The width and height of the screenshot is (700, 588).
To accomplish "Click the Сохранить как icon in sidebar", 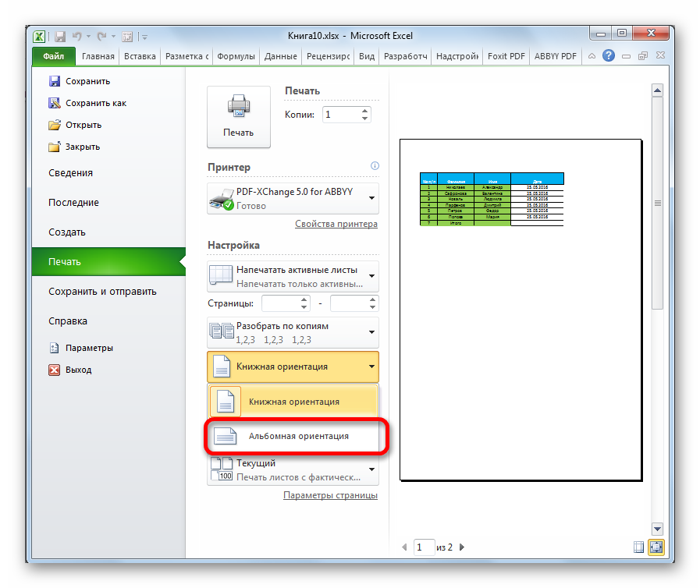I will [55, 103].
